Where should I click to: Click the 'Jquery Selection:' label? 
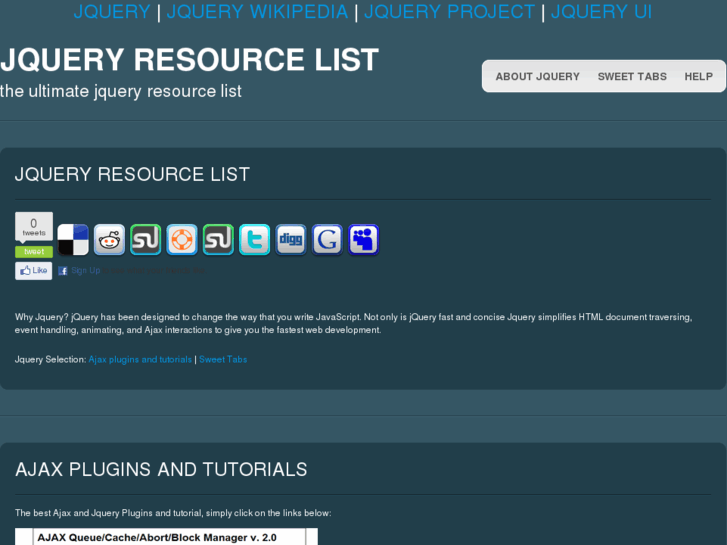50,359
